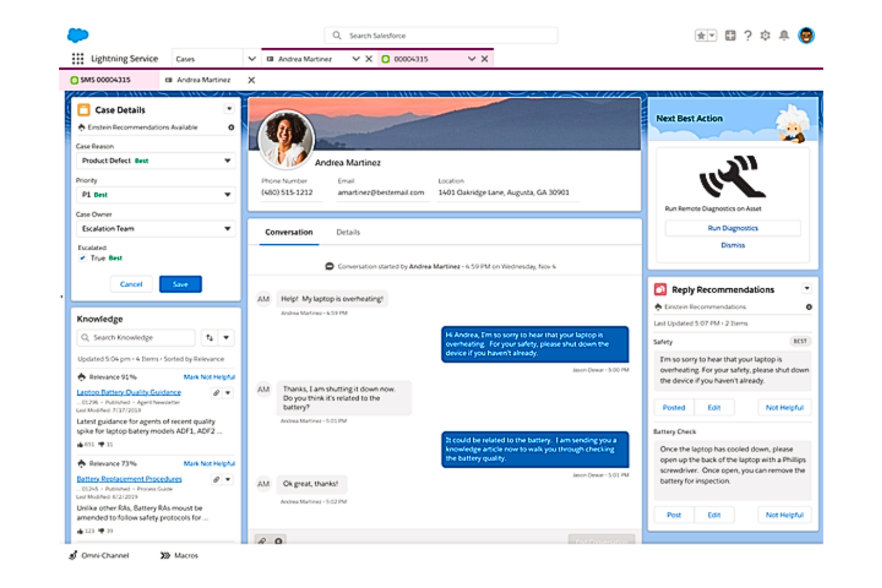Mark Battery Check reply Not Helpful

click(x=784, y=515)
